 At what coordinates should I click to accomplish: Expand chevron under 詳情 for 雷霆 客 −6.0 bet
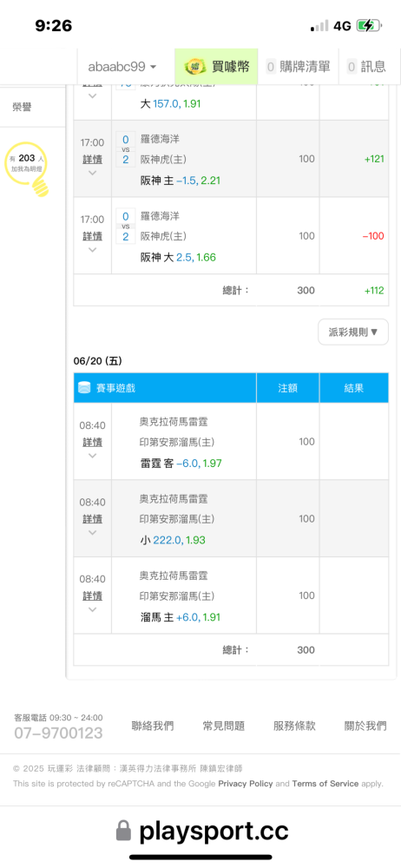pos(93,456)
